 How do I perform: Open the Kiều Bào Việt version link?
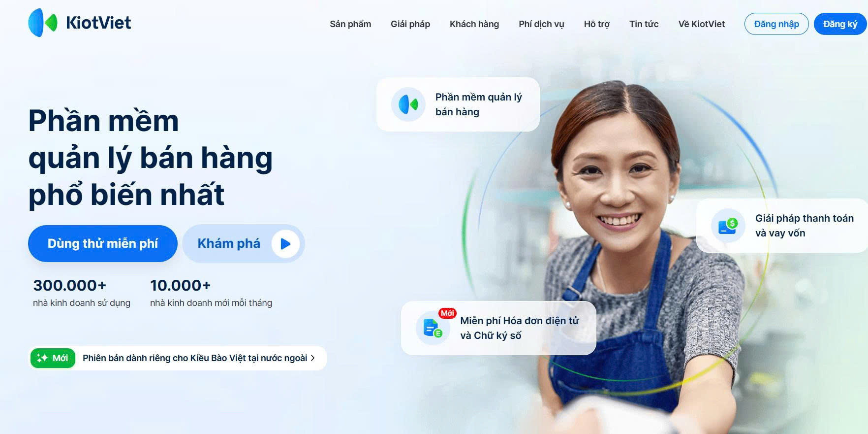195,358
